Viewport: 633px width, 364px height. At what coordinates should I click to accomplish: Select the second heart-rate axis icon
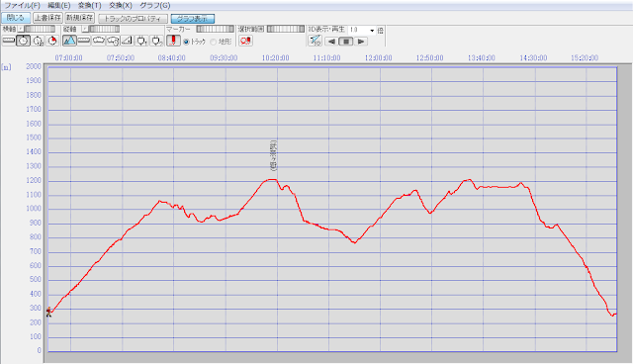tap(156, 41)
